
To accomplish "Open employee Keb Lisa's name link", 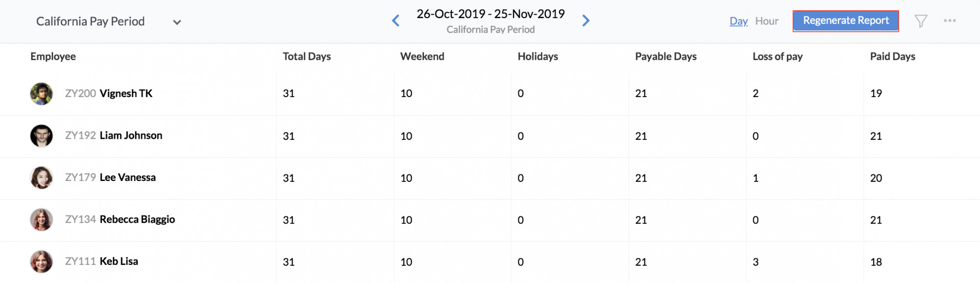I will coord(119,261).
